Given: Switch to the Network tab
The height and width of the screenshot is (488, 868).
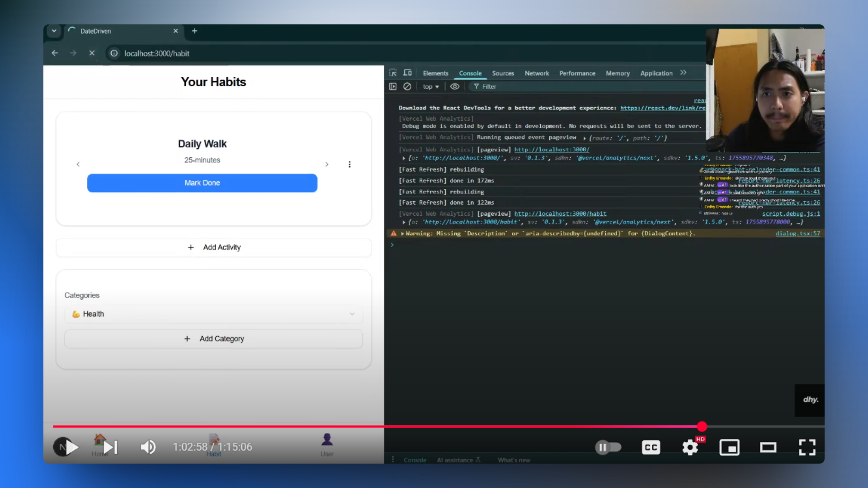Looking at the screenshot, I should click(537, 73).
